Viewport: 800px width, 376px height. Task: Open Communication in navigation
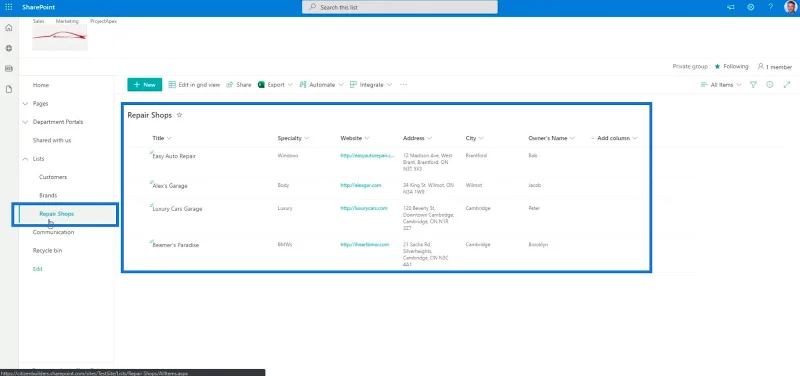(x=54, y=232)
